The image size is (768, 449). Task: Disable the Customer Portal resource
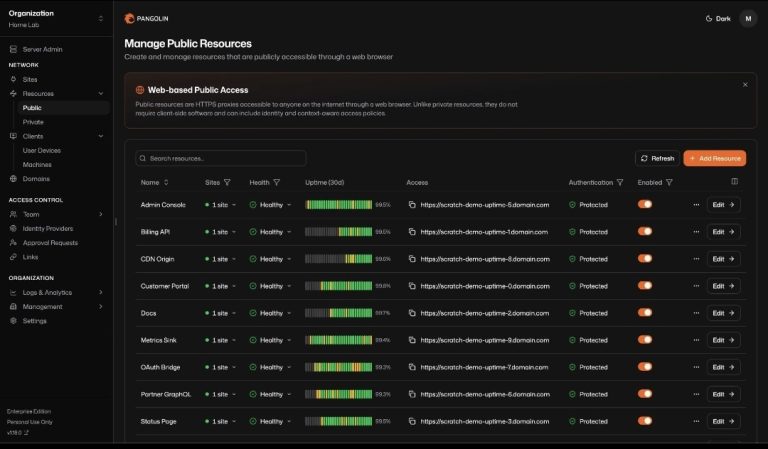(645, 285)
